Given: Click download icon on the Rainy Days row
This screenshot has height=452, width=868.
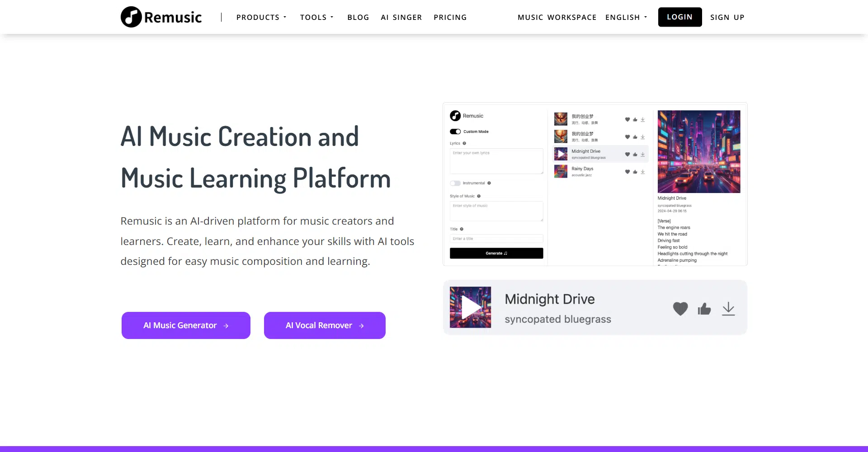Looking at the screenshot, I should [642, 172].
